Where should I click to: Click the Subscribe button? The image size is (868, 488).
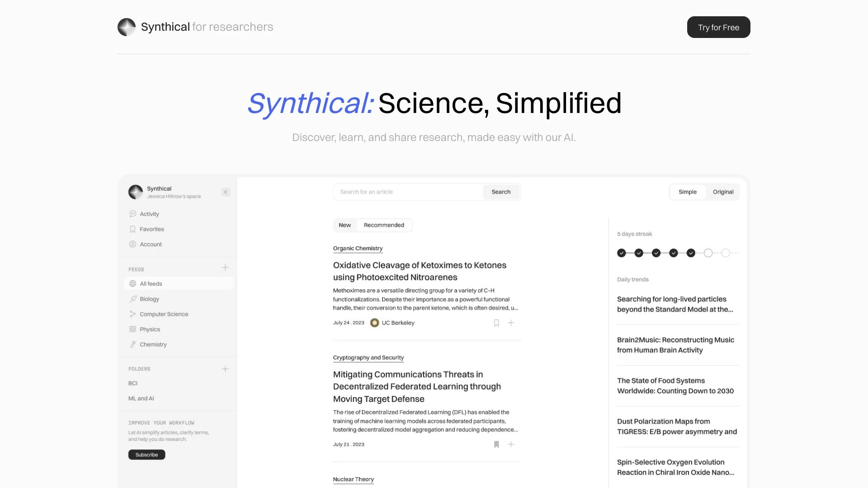click(x=146, y=455)
